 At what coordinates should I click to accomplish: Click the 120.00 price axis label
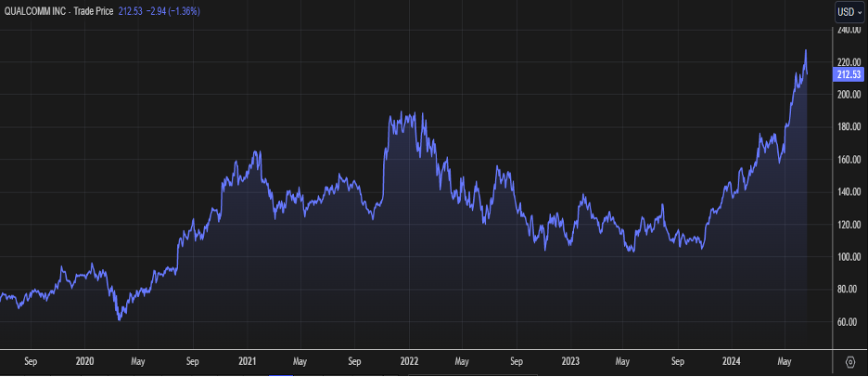point(849,225)
